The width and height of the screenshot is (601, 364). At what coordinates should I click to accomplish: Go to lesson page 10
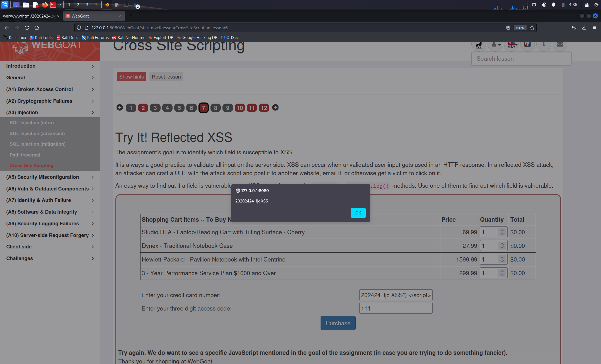[x=240, y=108]
